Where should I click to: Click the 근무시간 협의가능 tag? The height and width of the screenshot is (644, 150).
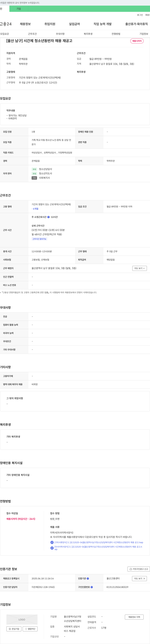click(39, 239)
